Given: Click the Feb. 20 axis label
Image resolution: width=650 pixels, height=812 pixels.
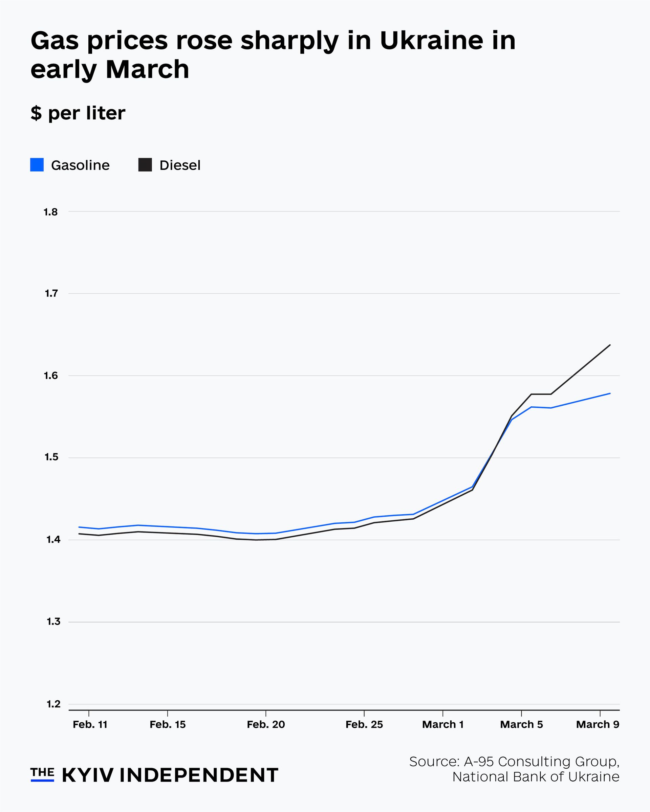Looking at the screenshot, I should point(266,724).
